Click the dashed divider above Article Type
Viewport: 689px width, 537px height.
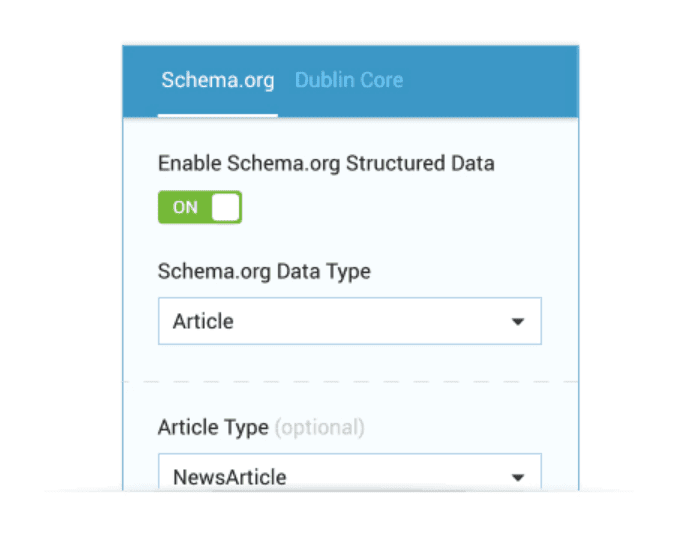click(x=350, y=381)
